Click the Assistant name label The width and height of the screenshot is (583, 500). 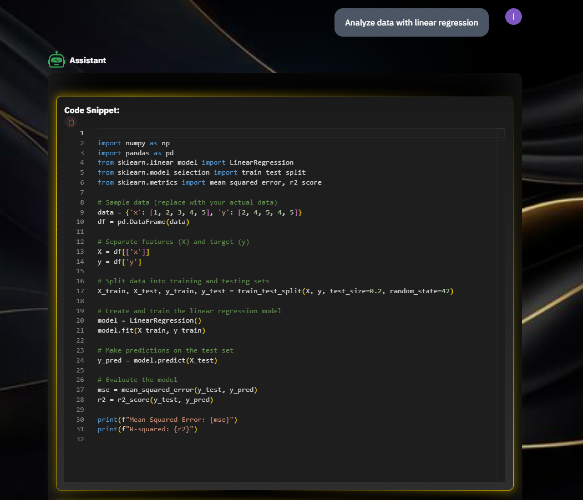point(88,60)
